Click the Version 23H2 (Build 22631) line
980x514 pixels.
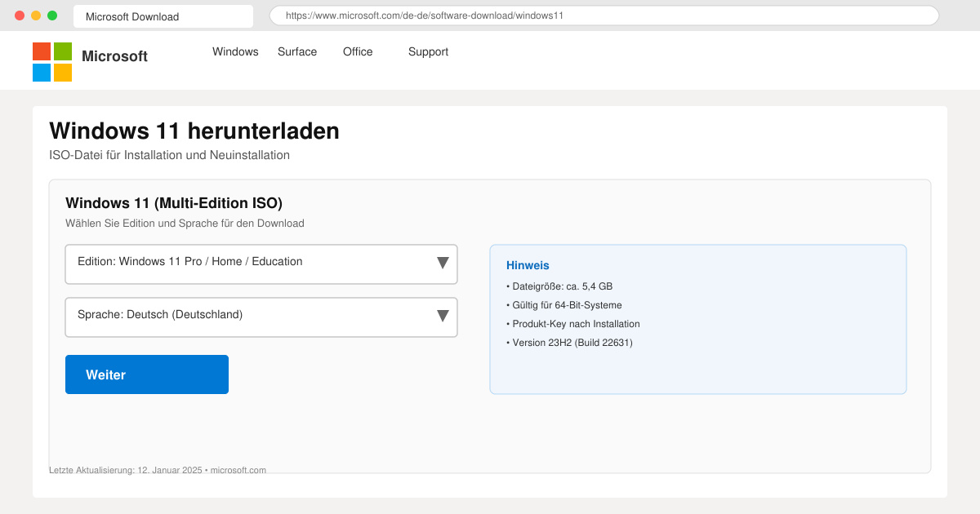tap(569, 343)
